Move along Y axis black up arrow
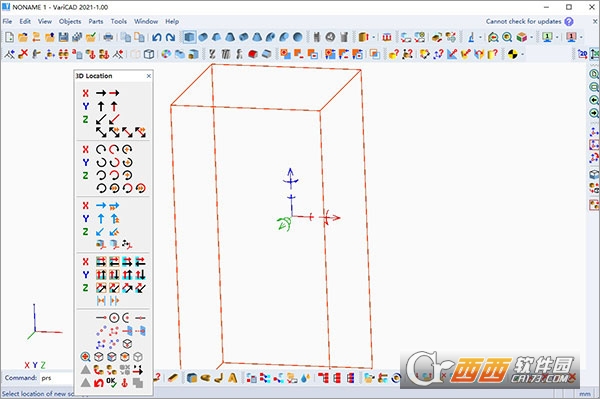600x399 pixels. [101, 106]
